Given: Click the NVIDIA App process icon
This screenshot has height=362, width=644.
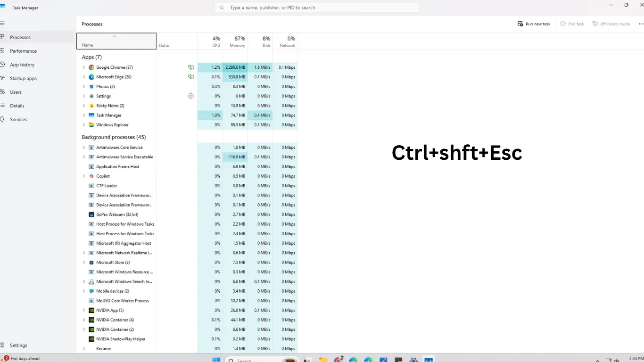Looking at the screenshot, I should point(91,310).
